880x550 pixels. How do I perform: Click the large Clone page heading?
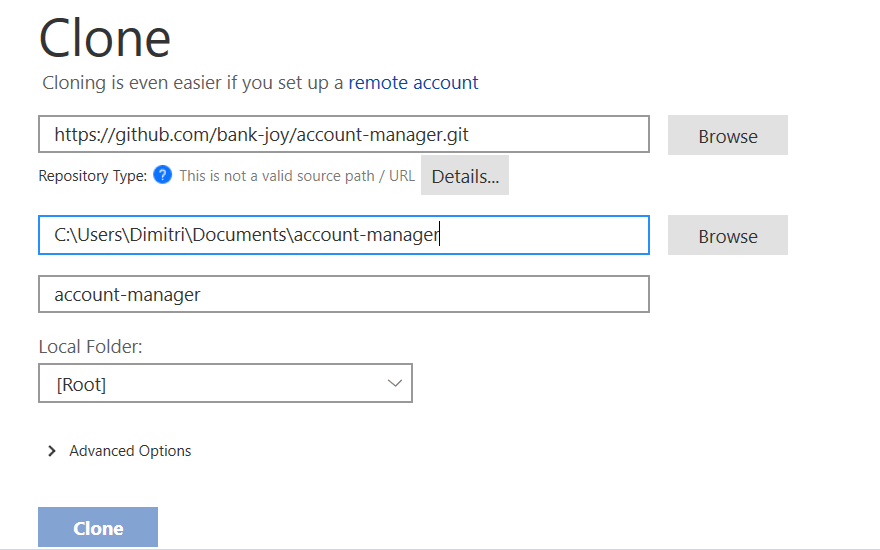coord(105,38)
